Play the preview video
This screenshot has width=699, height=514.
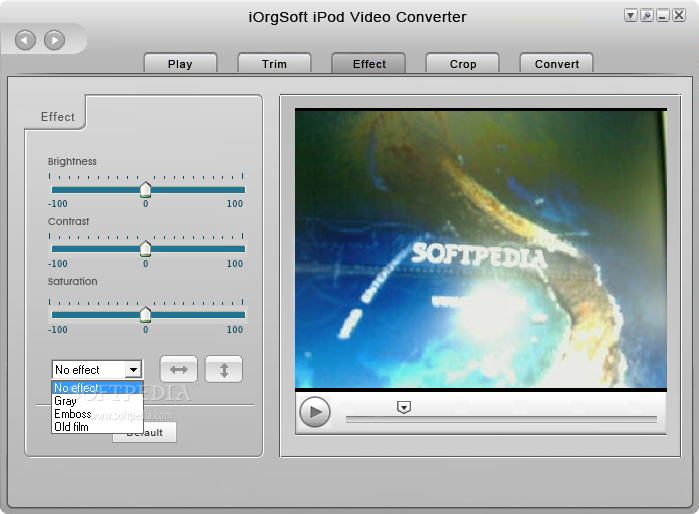pyautogui.click(x=315, y=412)
